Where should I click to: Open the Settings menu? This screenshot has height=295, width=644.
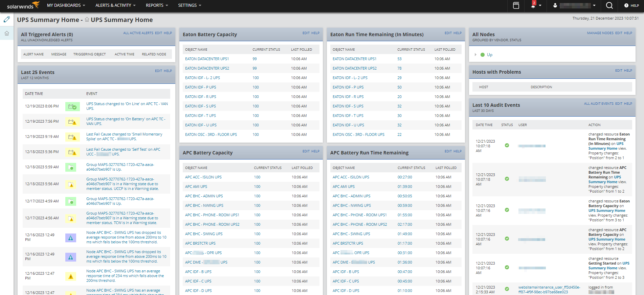pos(190,5)
